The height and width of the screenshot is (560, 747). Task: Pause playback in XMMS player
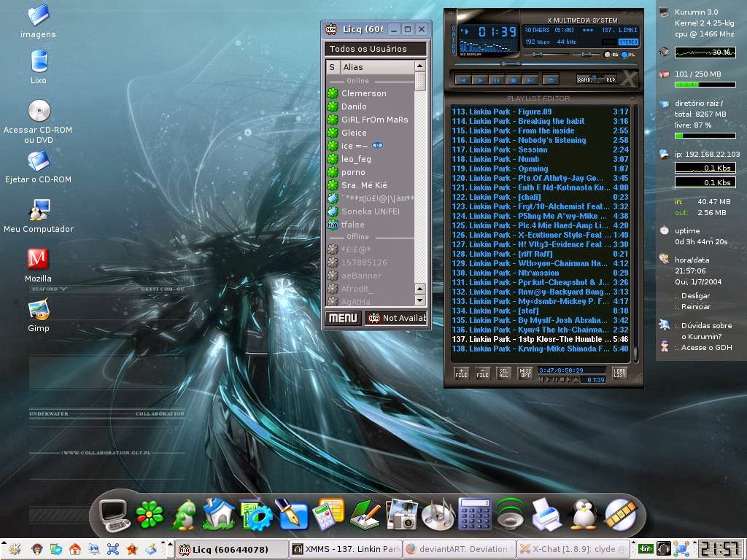(496, 80)
